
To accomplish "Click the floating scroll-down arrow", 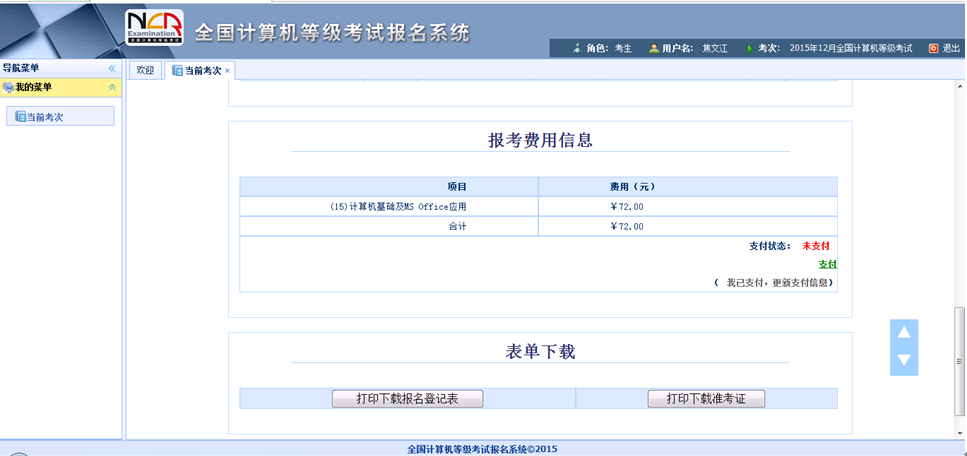I will [x=903, y=360].
